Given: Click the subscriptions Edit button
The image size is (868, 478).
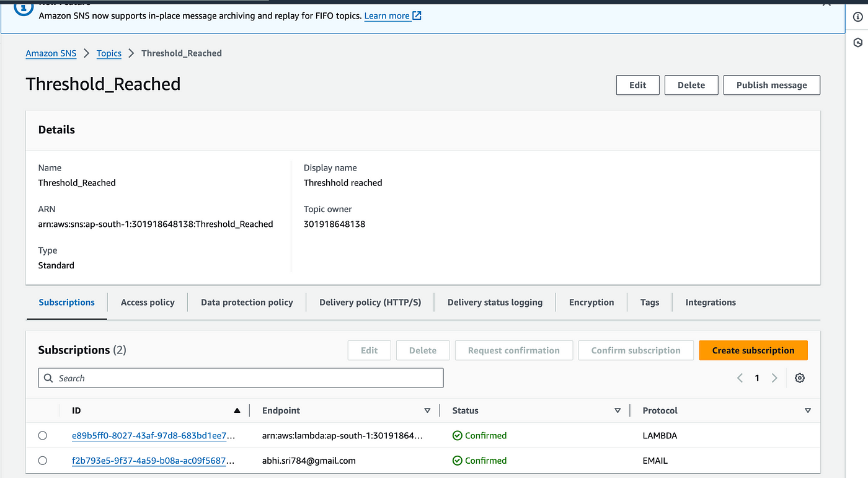Looking at the screenshot, I should click(x=370, y=350).
